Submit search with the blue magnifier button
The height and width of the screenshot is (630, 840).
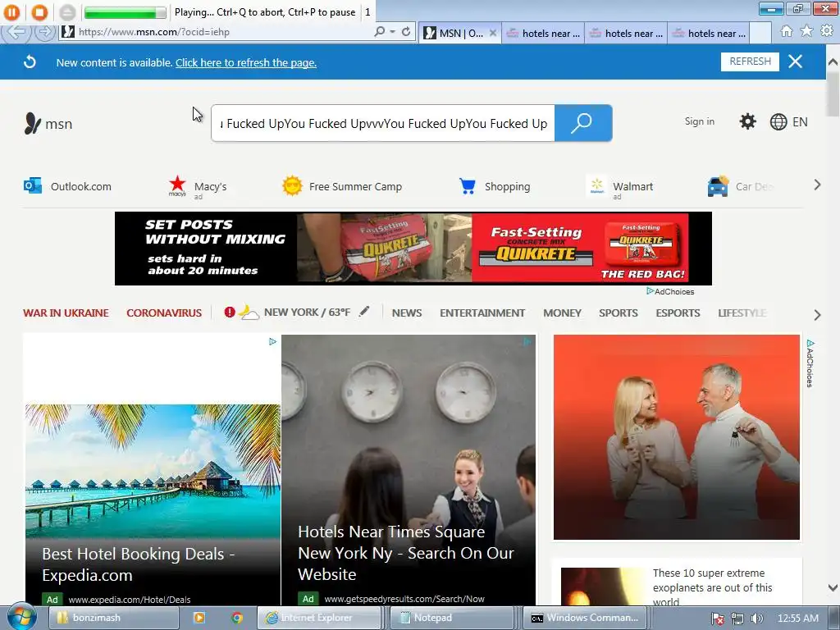tap(583, 123)
